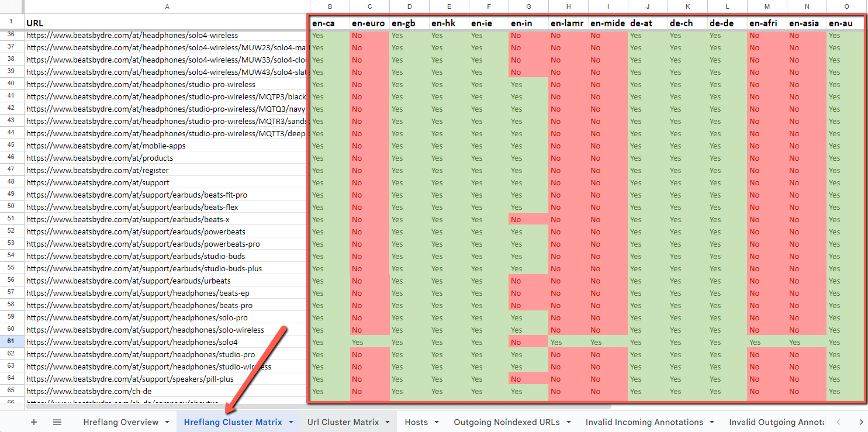The image size is (868, 432).
Task: Select the beatsbydre.com/ch-de URL cell
Action: [x=167, y=391]
